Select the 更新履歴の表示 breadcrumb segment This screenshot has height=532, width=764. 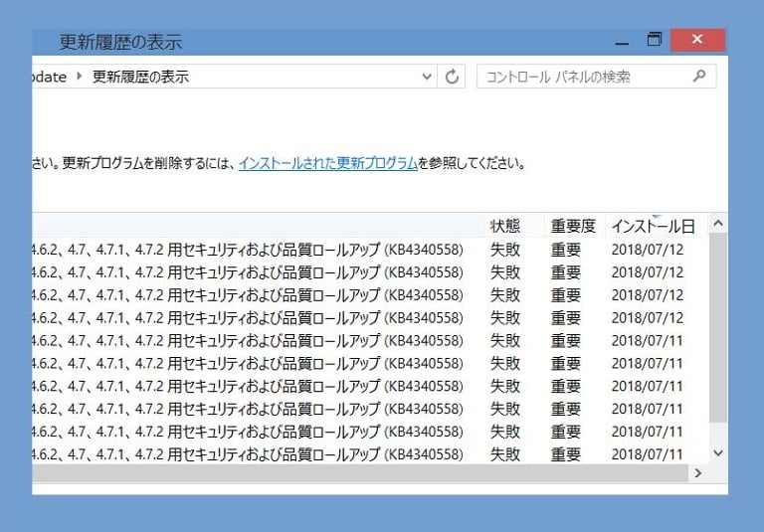(140, 77)
